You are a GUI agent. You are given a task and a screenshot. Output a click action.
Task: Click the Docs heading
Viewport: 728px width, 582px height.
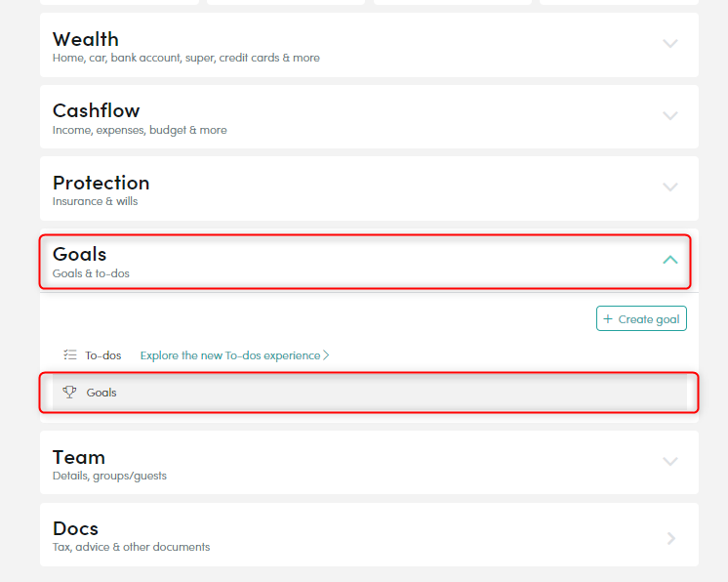coord(75,528)
